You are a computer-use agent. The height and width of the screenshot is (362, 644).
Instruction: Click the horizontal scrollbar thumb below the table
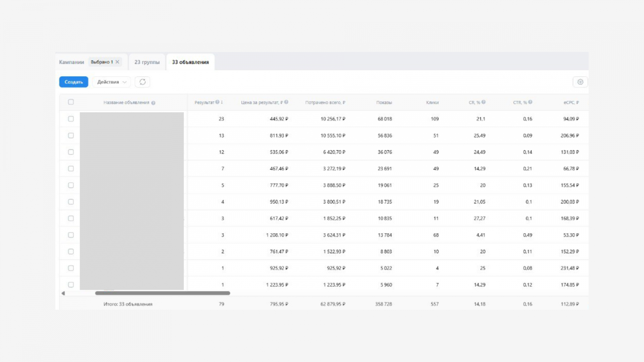point(163,293)
